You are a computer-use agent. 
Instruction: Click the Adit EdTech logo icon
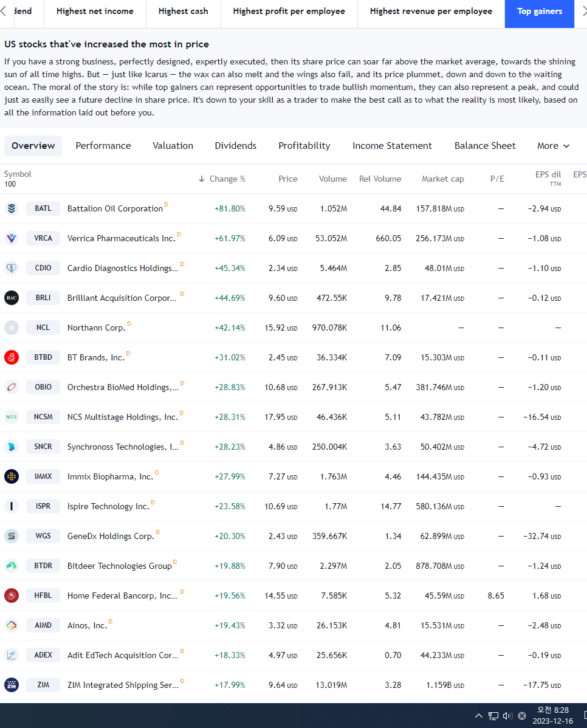pyautogui.click(x=12, y=654)
